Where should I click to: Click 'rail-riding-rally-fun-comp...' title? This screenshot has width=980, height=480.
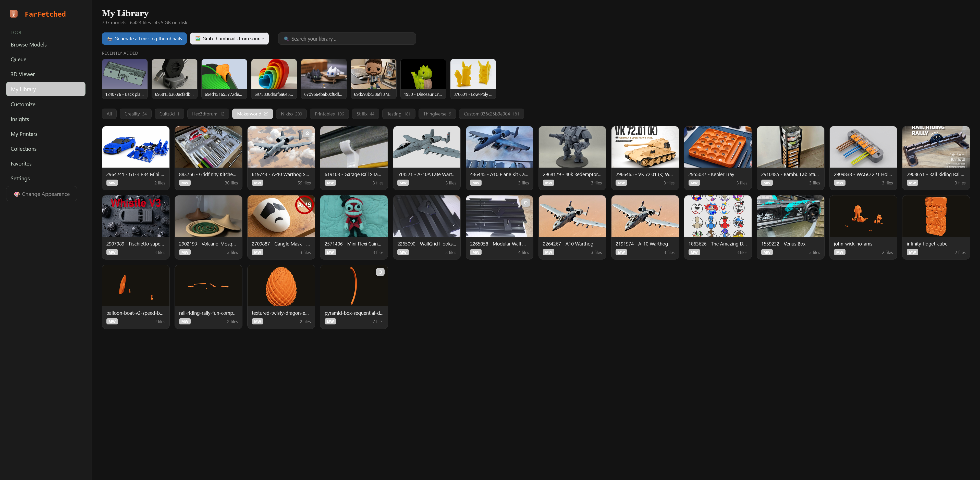click(x=208, y=313)
